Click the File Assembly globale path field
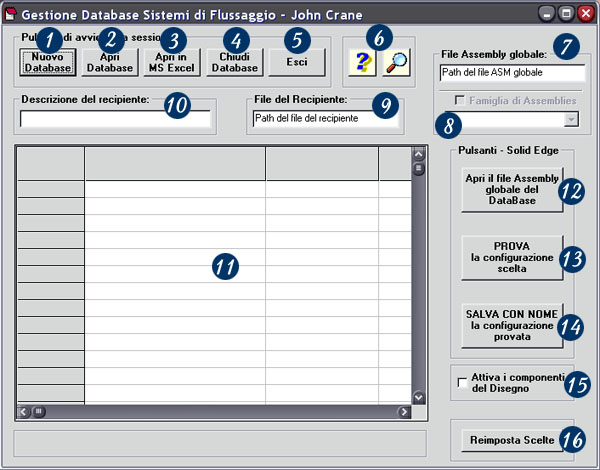This screenshot has width=600, height=470. (512, 73)
